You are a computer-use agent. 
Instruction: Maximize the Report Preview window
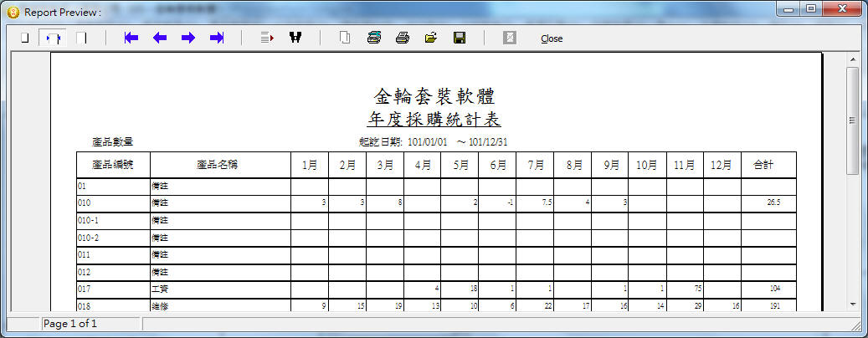[811, 9]
